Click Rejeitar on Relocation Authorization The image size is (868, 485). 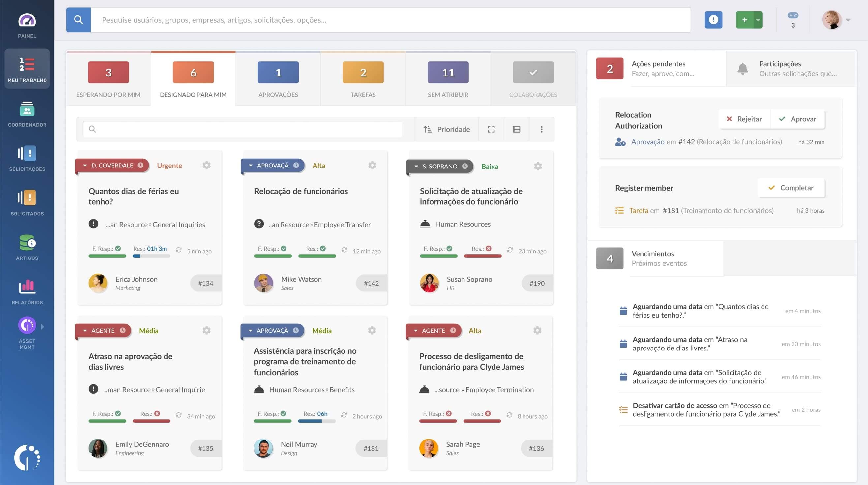point(744,119)
